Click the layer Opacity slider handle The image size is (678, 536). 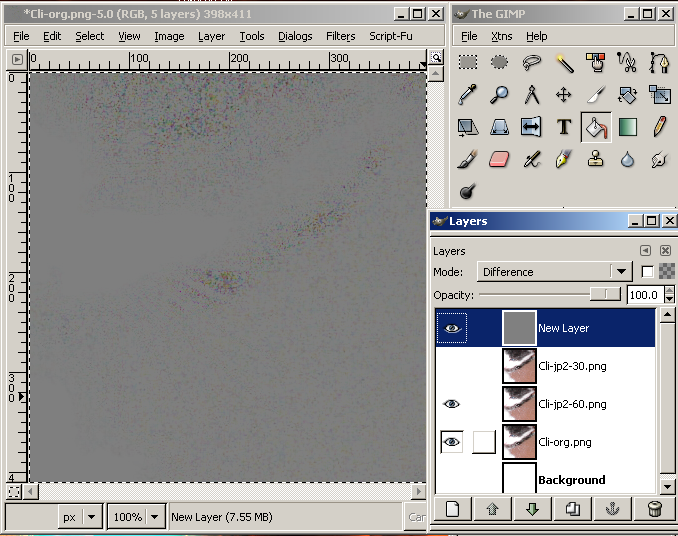(604, 294)
